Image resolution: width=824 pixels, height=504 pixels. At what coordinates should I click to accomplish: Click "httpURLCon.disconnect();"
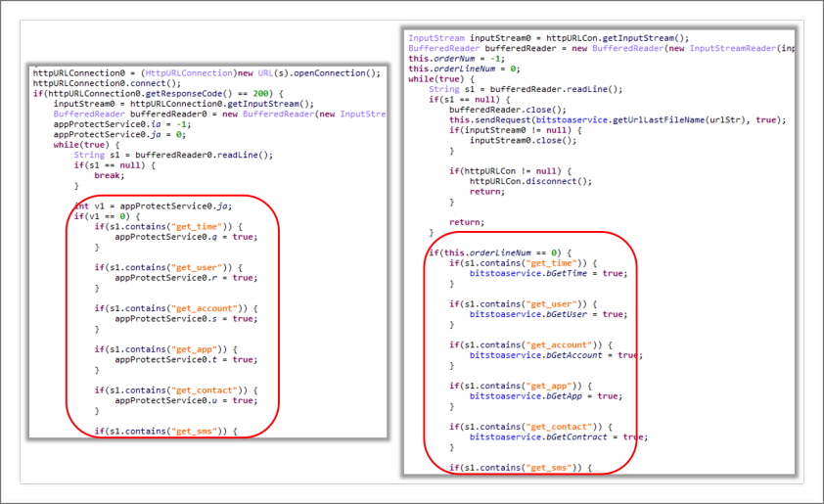tap(530, 181)
